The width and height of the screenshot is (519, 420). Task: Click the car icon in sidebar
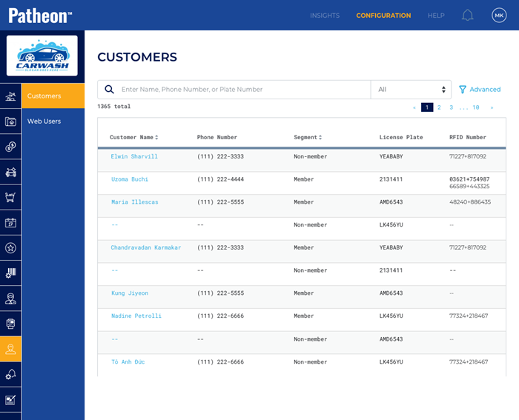coord(10,172)
